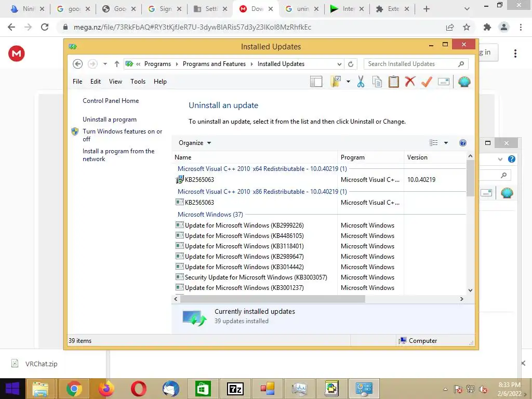Image resolution: width=532 pixels, height=399 pixels.
Task: Open a new Chrome tab
Action: point(427,9)
